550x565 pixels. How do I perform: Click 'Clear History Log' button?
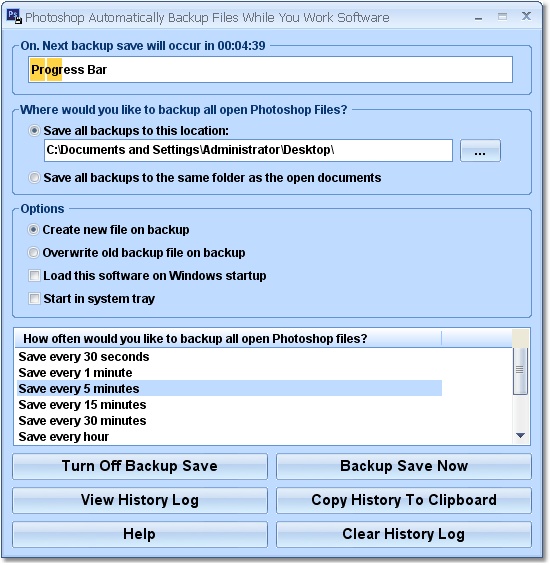[404, 534]
